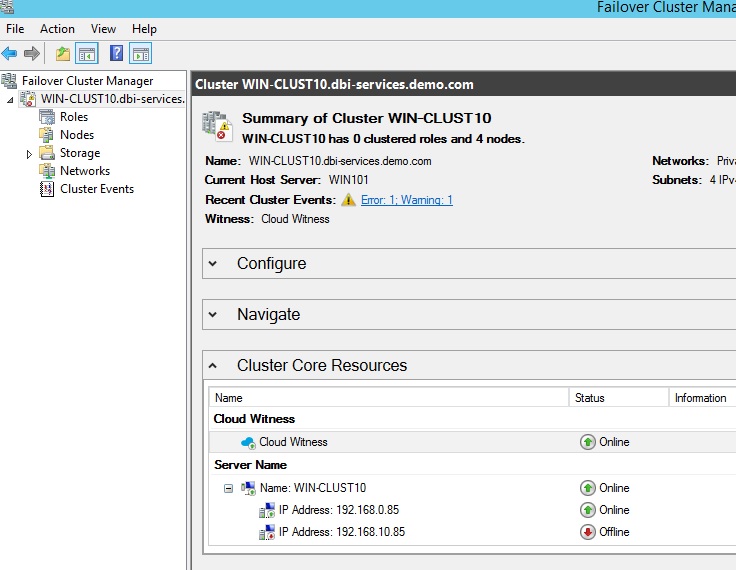
Task: Select Networks in the console tree
Action: [85, 171]
